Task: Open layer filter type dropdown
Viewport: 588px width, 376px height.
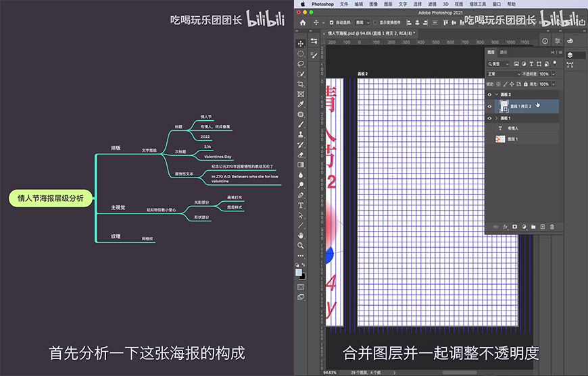Action: (498, 64)
